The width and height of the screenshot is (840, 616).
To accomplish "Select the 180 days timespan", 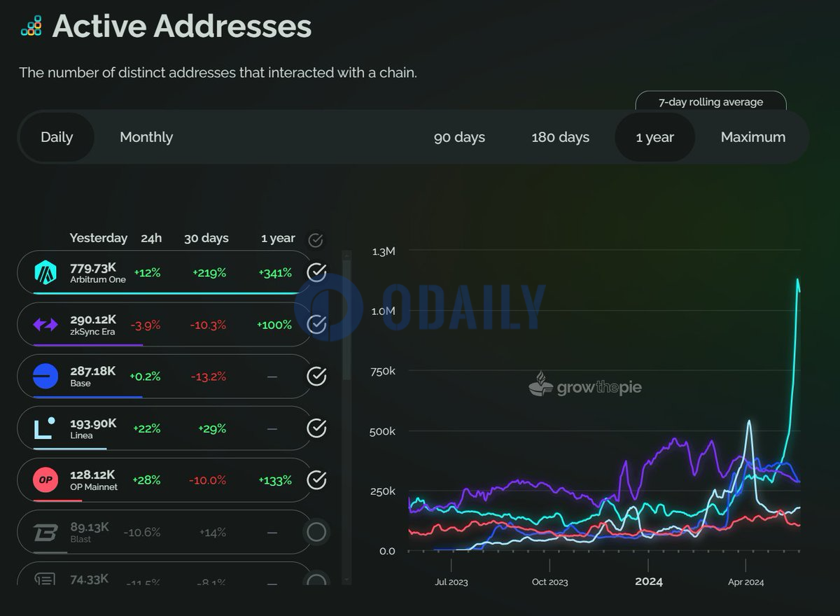I will pyautogui.click(x=560, y=137).
